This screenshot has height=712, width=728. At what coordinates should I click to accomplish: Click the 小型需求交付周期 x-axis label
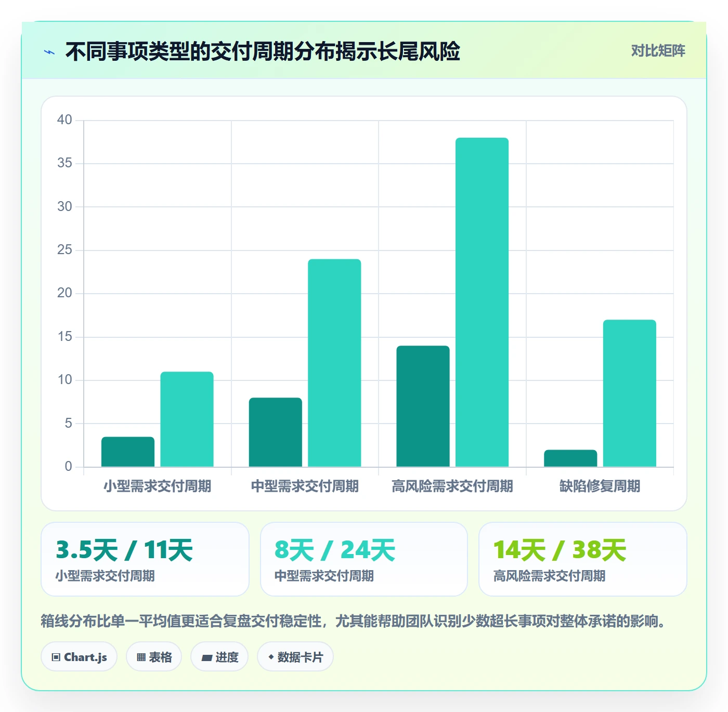(x=158, y=486)
